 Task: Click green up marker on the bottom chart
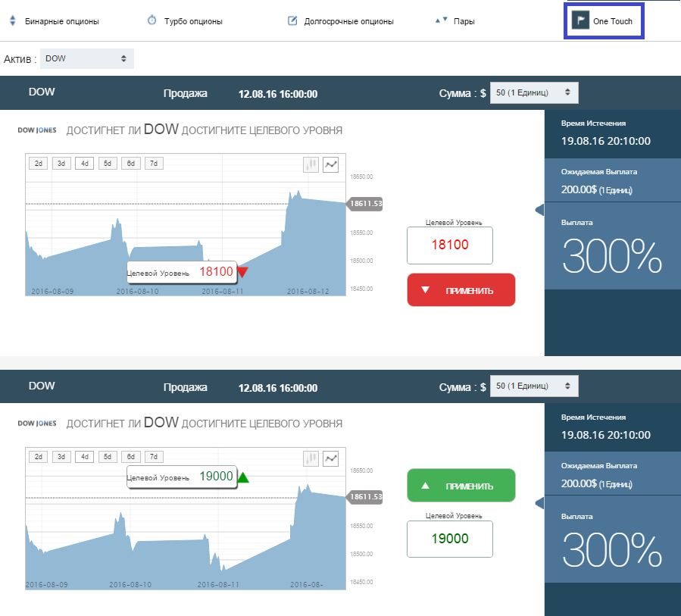pos(243,477)
